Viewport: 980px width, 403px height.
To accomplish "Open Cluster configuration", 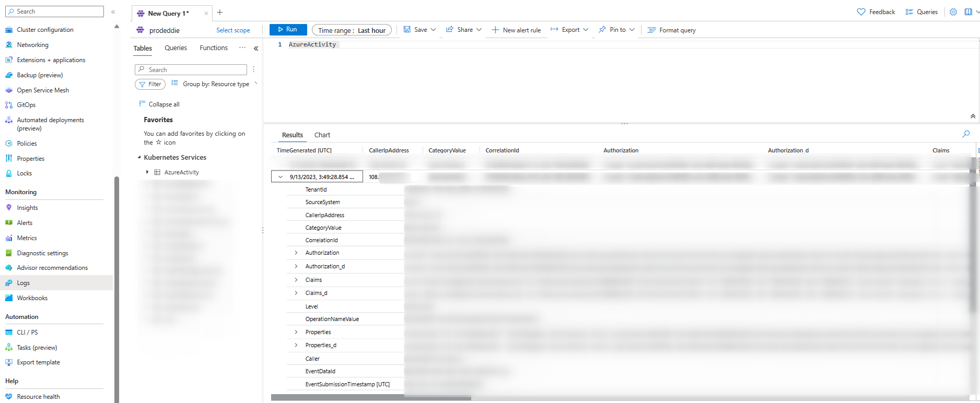I will 45,30.
